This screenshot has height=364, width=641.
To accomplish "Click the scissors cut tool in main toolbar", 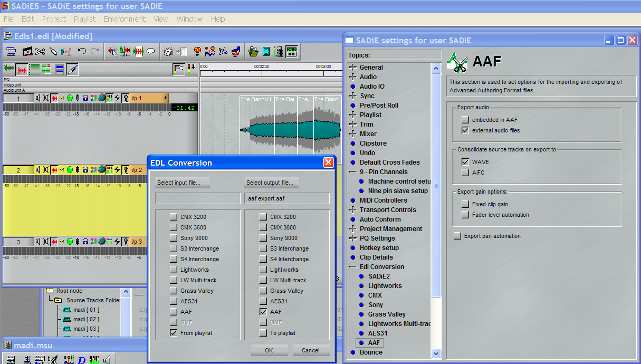I will 40,51.
